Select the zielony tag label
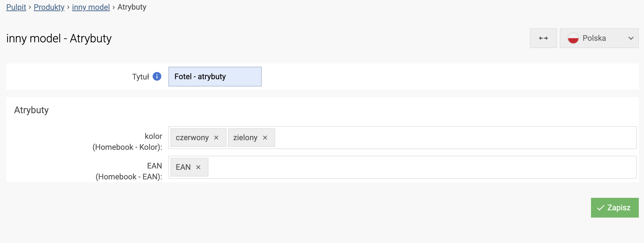Viewport: 644px width, 243px height. coord(245,138)
